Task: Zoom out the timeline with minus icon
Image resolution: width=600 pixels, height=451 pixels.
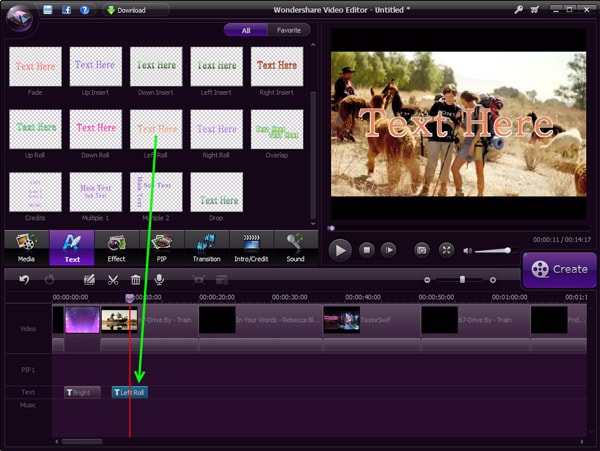Action: pos(427,280)
